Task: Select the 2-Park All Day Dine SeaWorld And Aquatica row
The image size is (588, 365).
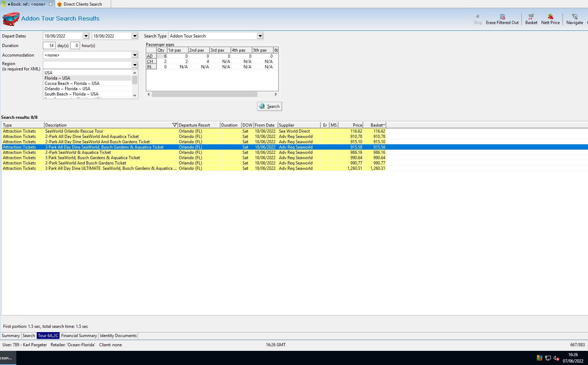Action: (194, 137)
